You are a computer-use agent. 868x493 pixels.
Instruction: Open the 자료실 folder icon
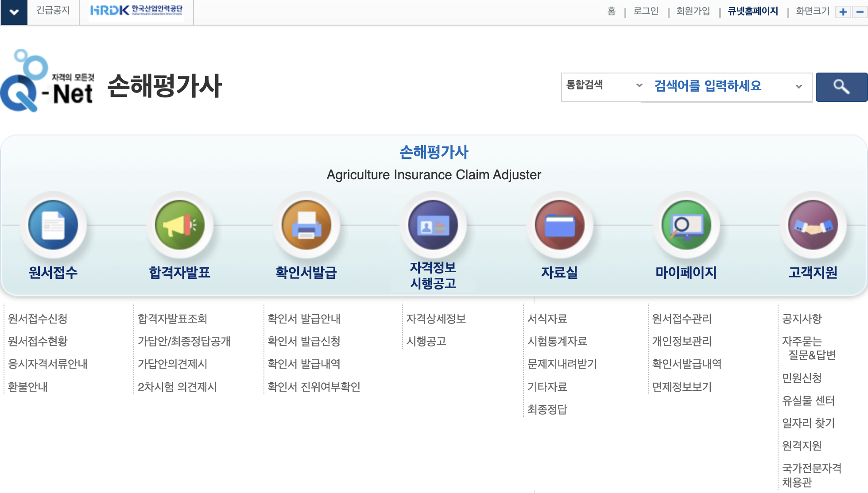tap(560, 225)
